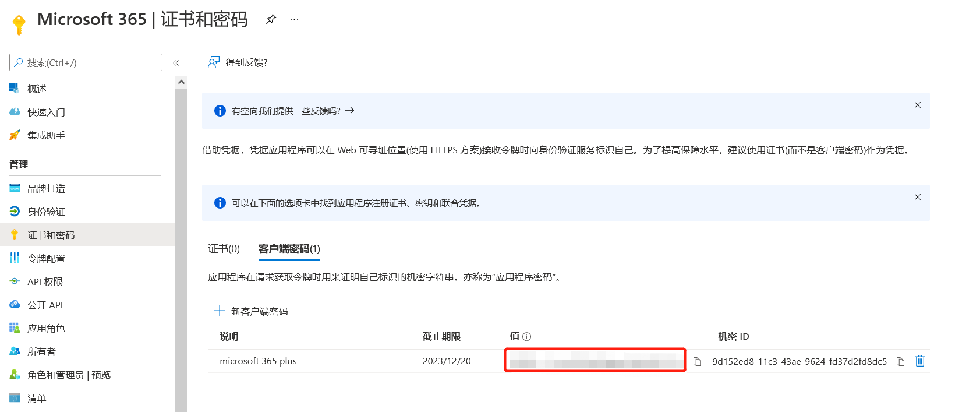Image resolution: width=980 pixels, height=412 pixels.
Task: Navigate to API 权限
Action: click(x=45, y=281)
